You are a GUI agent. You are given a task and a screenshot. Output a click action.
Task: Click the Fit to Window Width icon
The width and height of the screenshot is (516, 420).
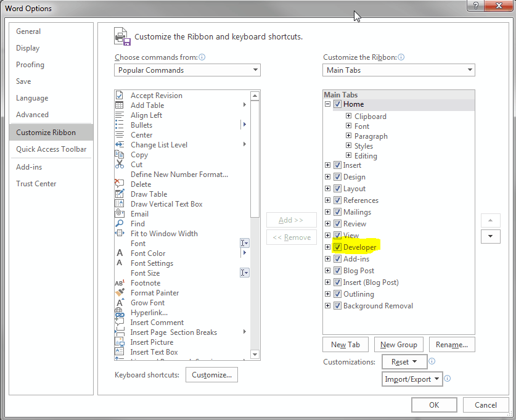coord(120,233)
